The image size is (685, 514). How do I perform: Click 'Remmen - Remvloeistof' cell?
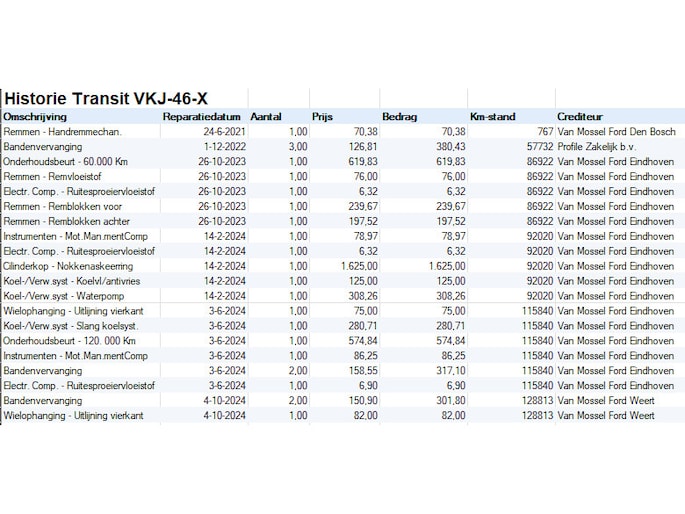(x=52, y=176)
